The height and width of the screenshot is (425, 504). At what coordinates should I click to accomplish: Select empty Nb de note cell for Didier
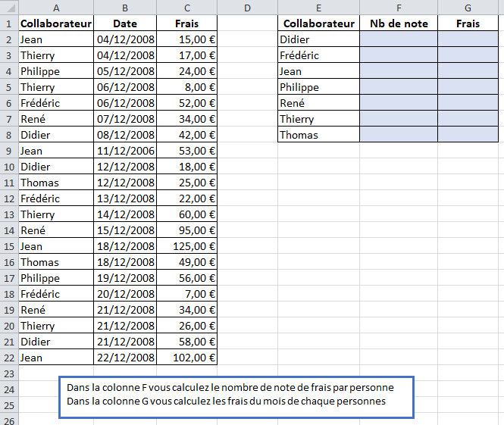399,39
